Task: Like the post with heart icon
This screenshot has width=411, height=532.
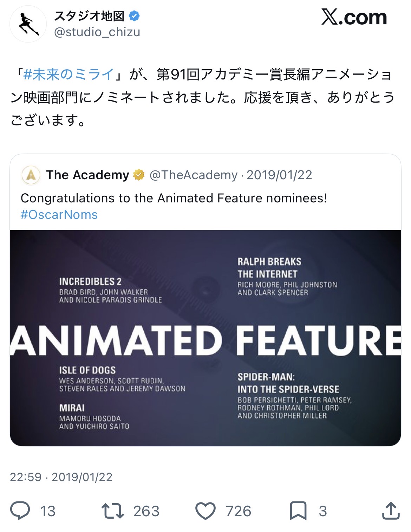Action: (x=205, y=511)
